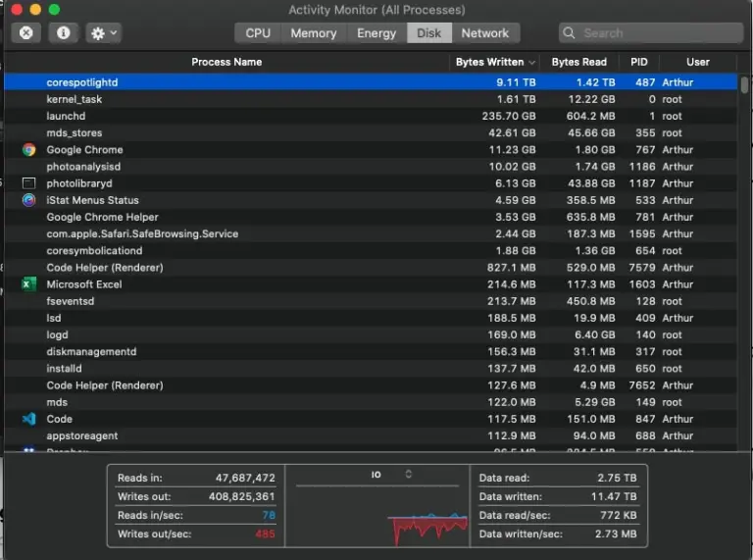
Task: Switch to the Memory tab
Action: pos(314,33)
